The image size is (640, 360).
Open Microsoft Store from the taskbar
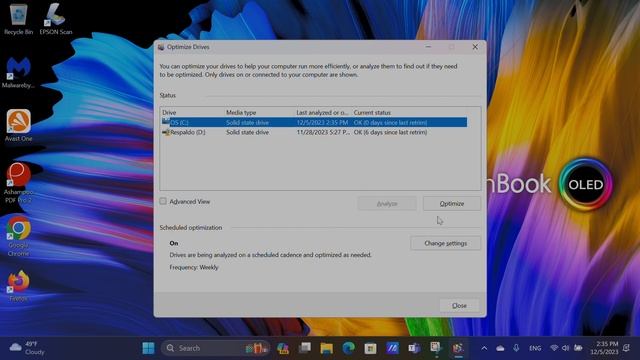(x=370, y=348)
